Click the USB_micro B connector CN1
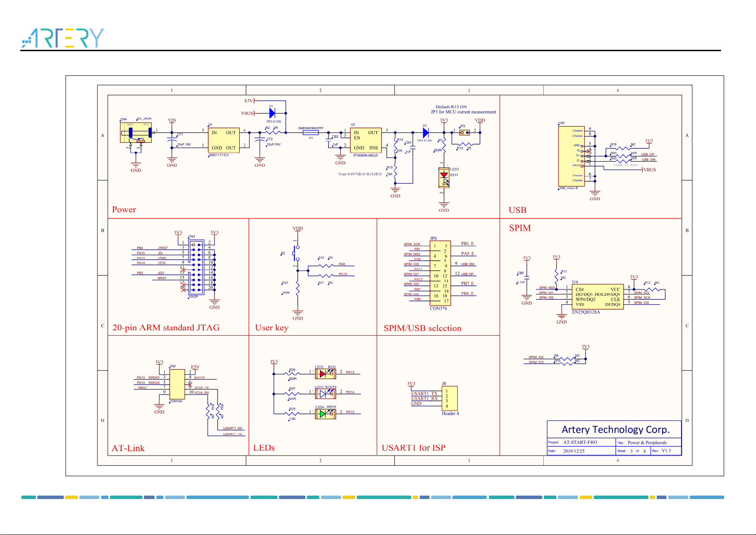 [571, 156]
